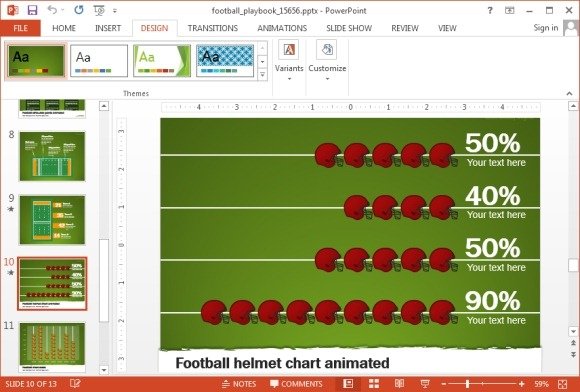Click slide panel scroll up arrow
The image size is (580, 392).
[x=104, y=106]
